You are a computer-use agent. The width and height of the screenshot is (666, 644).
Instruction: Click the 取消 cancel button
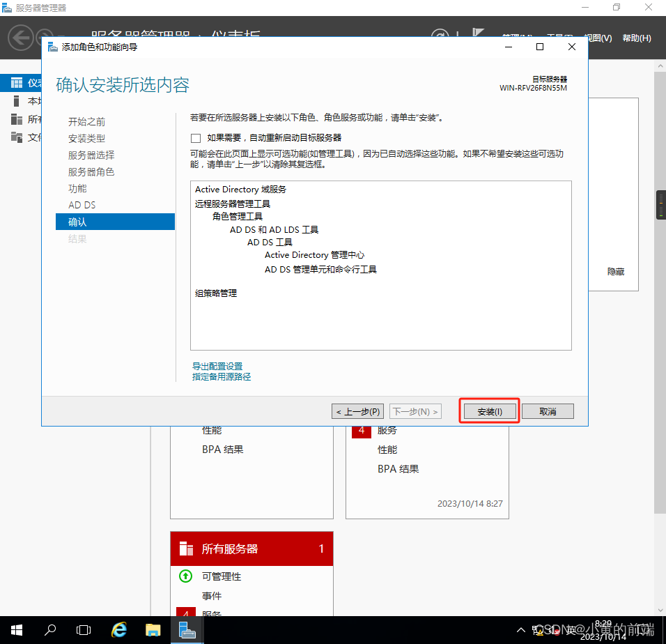tap(548, 411)
